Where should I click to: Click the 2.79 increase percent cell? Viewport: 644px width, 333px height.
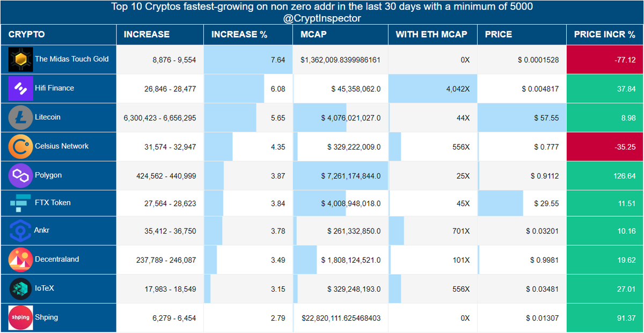click(248, 318)
